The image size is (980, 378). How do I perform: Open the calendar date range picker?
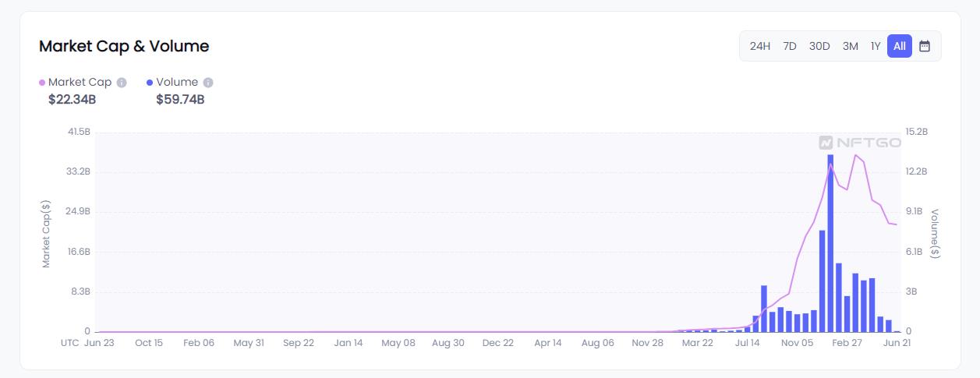click(x=925, y=46)
